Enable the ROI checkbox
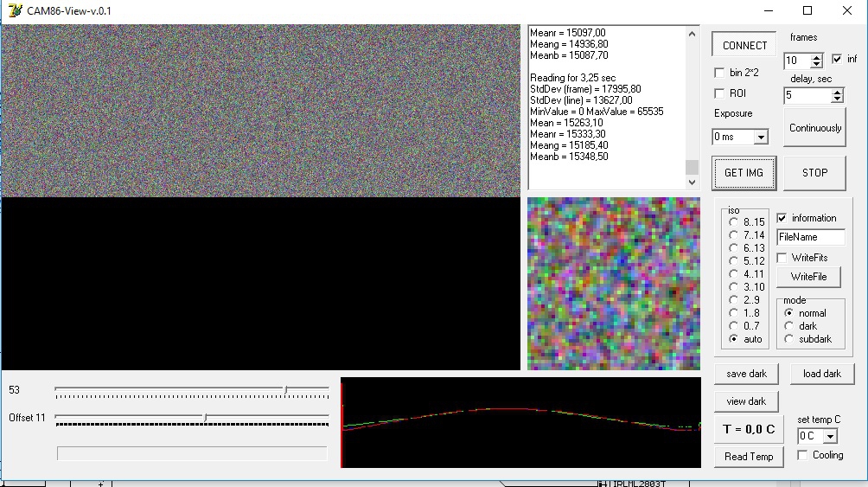Image resolution: width=868 pixels, height=487 pixels. pyautogui.click(x=719, y=93)
